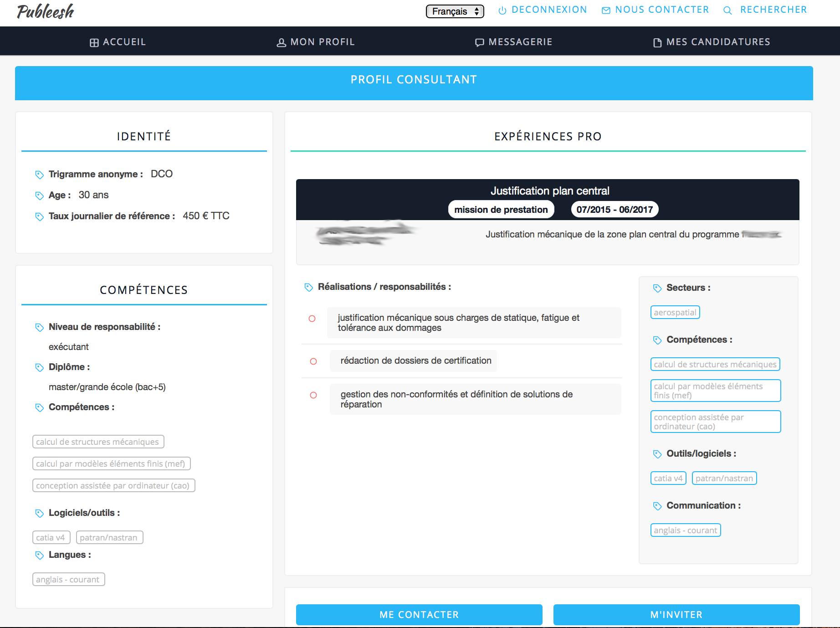This screenshot has width=840, height=628.
Task: Select the bullet for rédaction de dossiers
Action: pyautogui.click(x=313, y=361)
